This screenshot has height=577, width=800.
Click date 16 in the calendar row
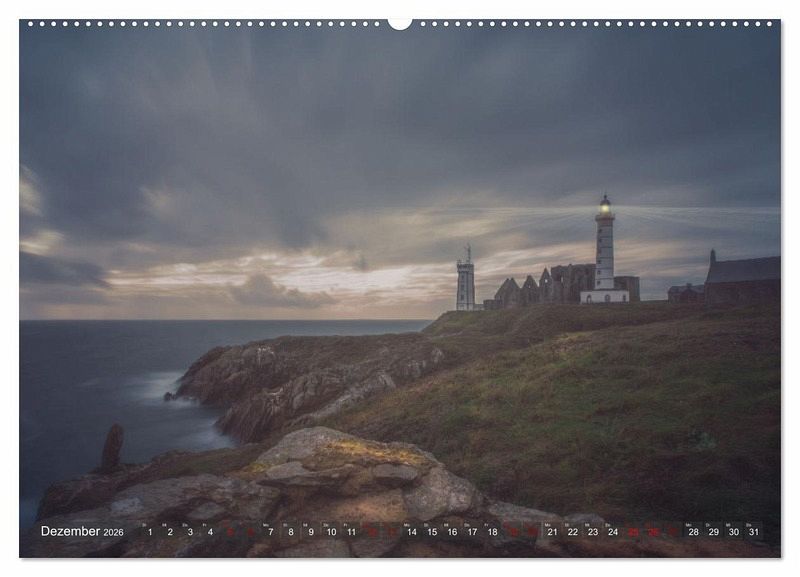(x=452, y=532)
